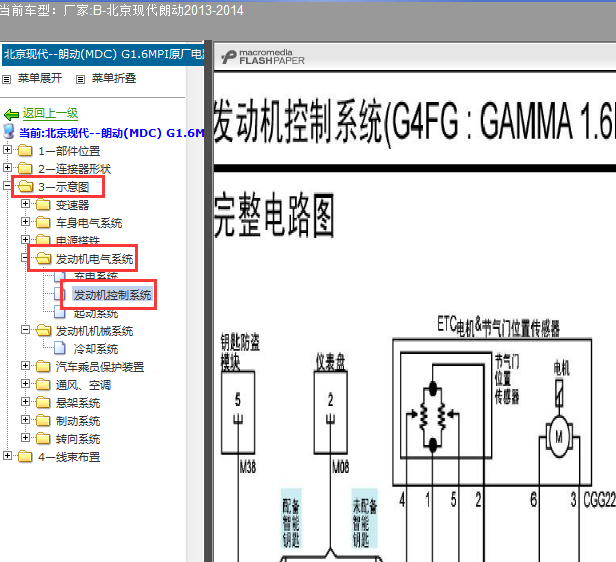Expand the 1—部件位置 folder node
The image size is (616, 562).
7,150
